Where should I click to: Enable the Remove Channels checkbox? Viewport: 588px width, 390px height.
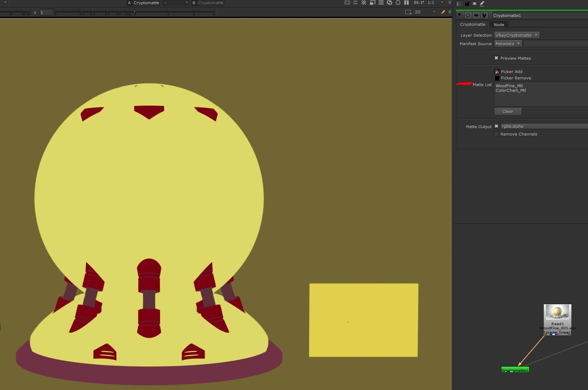(x=496, y=134)
